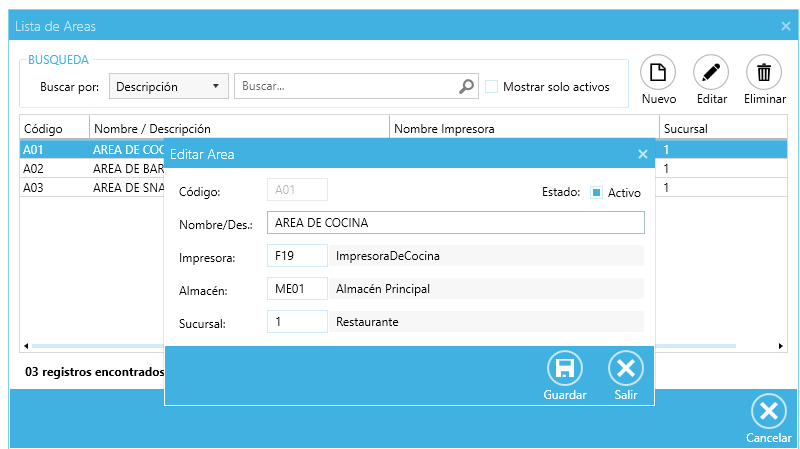Save the area with Guardar icon

(x=564, y=368)
